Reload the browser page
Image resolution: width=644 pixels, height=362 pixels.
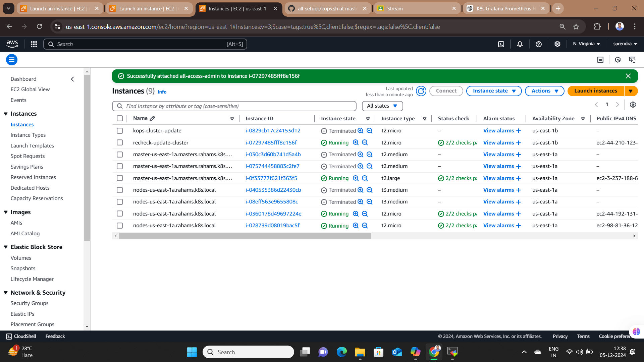[x=39, y=26]
